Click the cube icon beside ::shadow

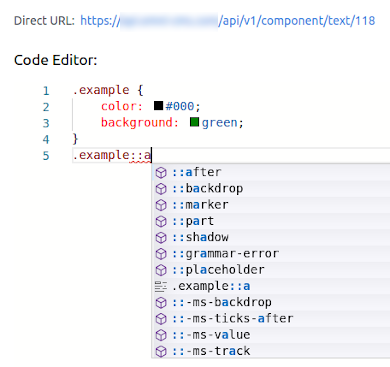(161, 238)
